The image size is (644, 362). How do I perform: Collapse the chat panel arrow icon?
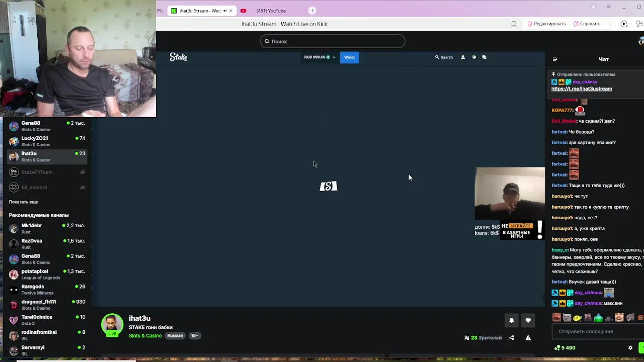pyautogui.click(x=555, y=59)
